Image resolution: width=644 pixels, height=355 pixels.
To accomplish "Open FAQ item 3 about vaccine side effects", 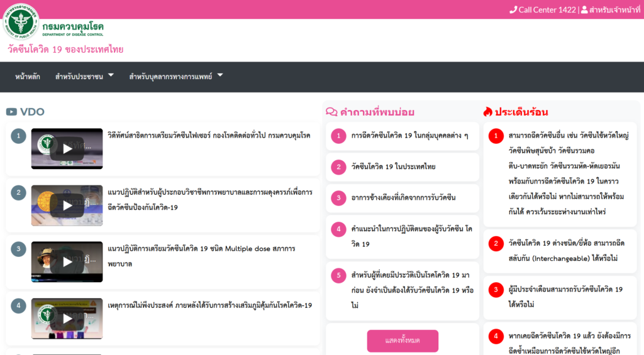I will [403, 197].
